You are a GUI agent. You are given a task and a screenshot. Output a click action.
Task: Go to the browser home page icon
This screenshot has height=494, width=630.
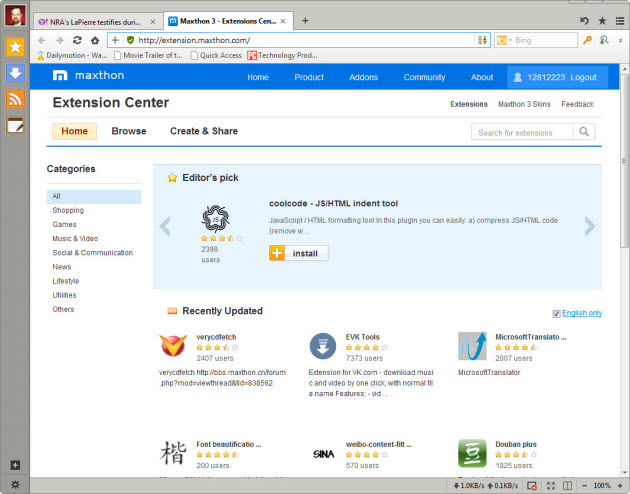point(95,40)
